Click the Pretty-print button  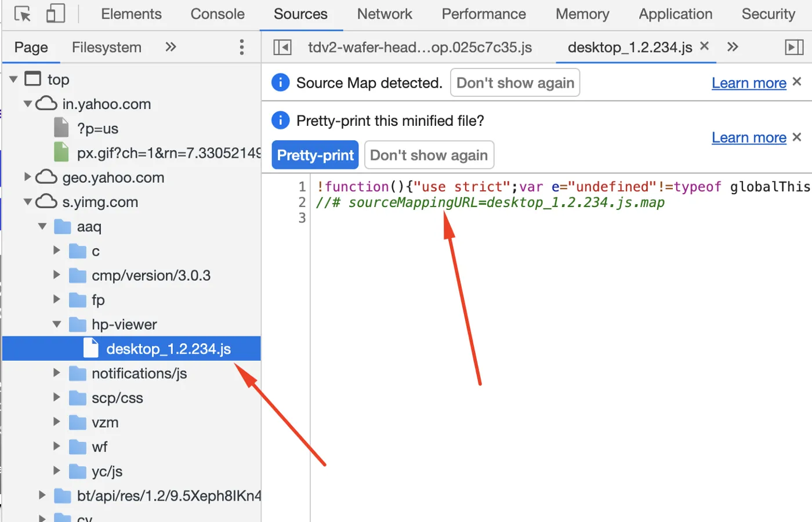click(315, 155)
